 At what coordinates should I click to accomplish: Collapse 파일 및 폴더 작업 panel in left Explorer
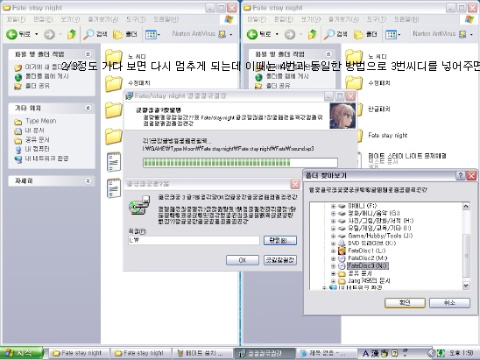point(88,54)
